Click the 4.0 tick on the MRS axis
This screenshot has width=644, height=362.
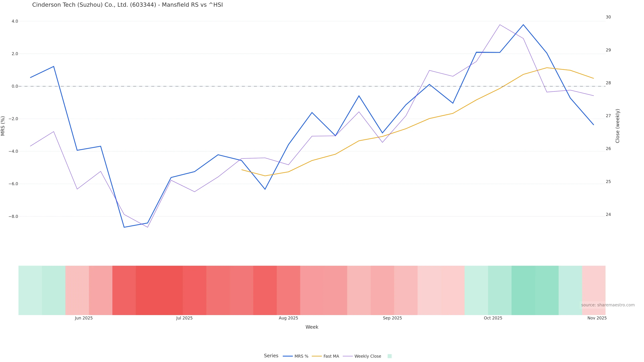pyautogui.click(x=15, y=21)
